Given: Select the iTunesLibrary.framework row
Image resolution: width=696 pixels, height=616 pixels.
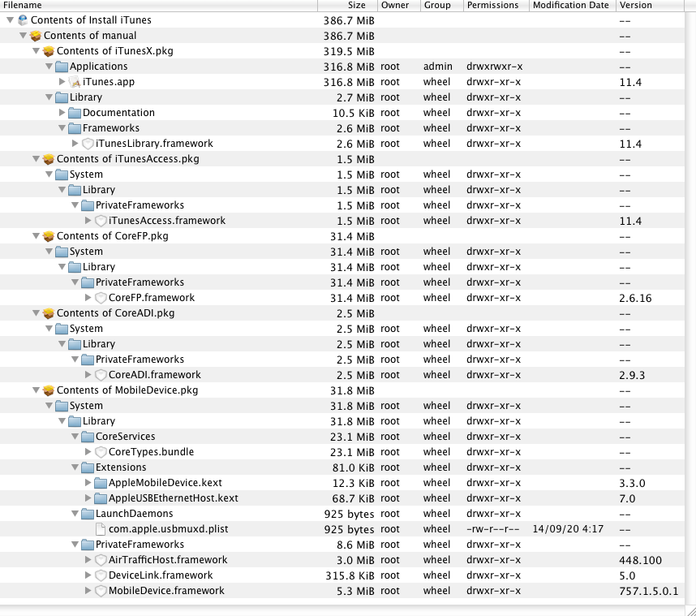Looking at the screenshot, I should click(x=154, y=144).
